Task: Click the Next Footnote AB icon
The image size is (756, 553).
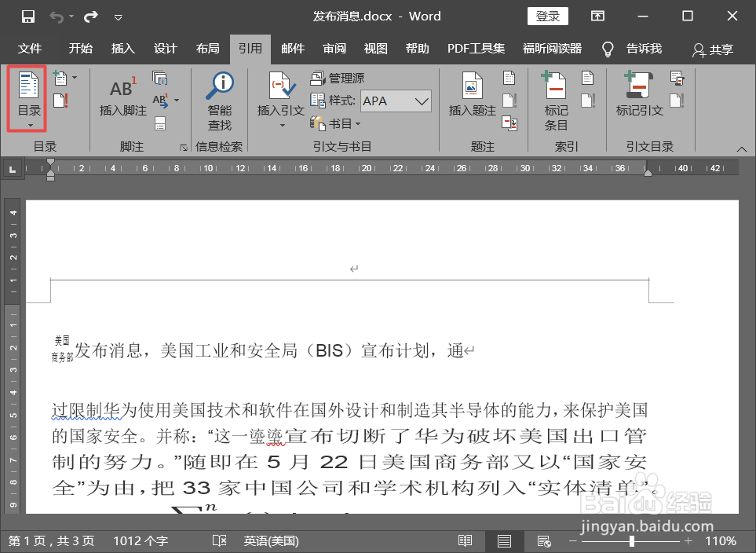Action: [x=161, y=101]
